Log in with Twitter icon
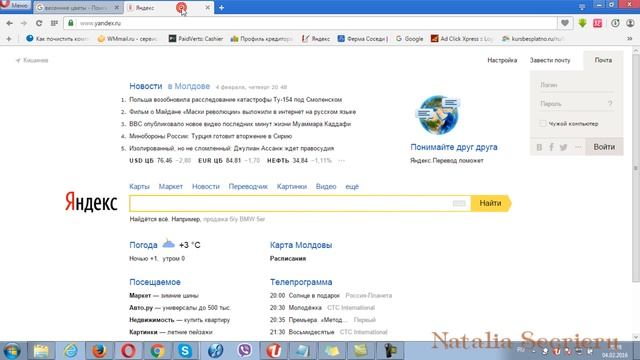The width and height of the screenshot is (640, 360). [564, 147]
